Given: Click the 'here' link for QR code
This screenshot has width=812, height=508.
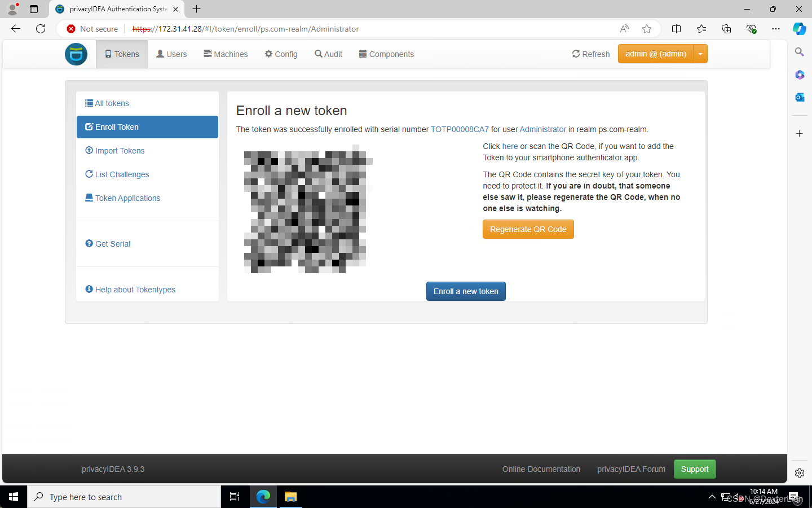Looking at the screenshot, I should pos(510,146).
